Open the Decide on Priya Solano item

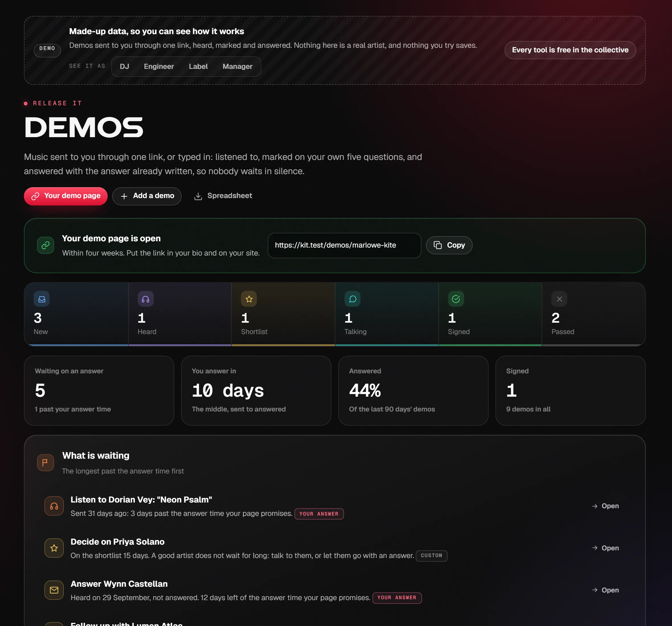click(x=605, y=548)
